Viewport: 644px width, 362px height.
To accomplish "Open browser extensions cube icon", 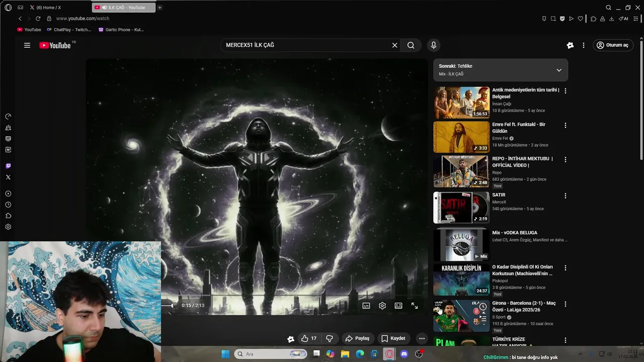I will [593, 19].
